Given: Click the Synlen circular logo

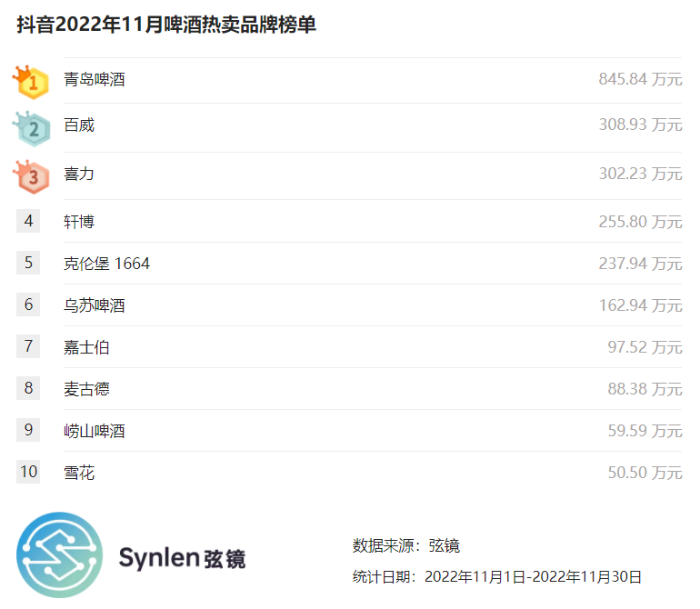Looking at the screenshot, I should [x=59, y=554].
